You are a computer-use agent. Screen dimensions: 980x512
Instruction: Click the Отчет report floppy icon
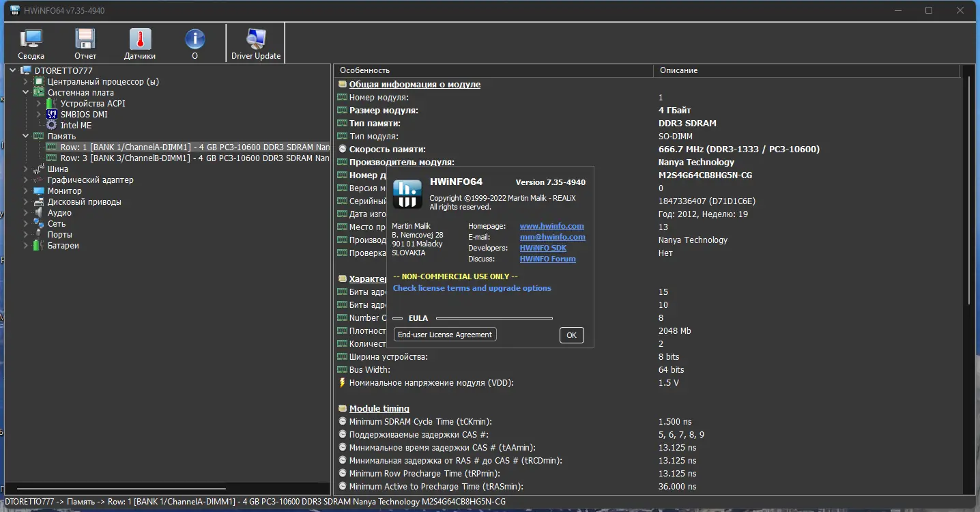pos(85,44)
